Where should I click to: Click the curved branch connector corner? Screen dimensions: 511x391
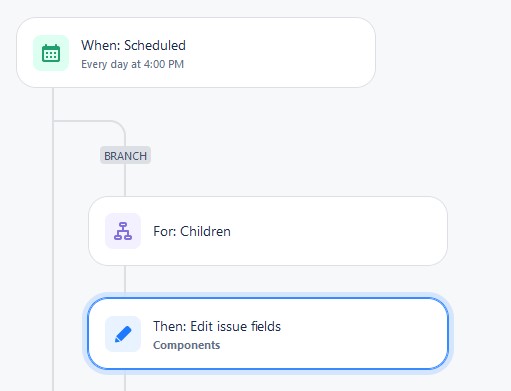[119, 127]
